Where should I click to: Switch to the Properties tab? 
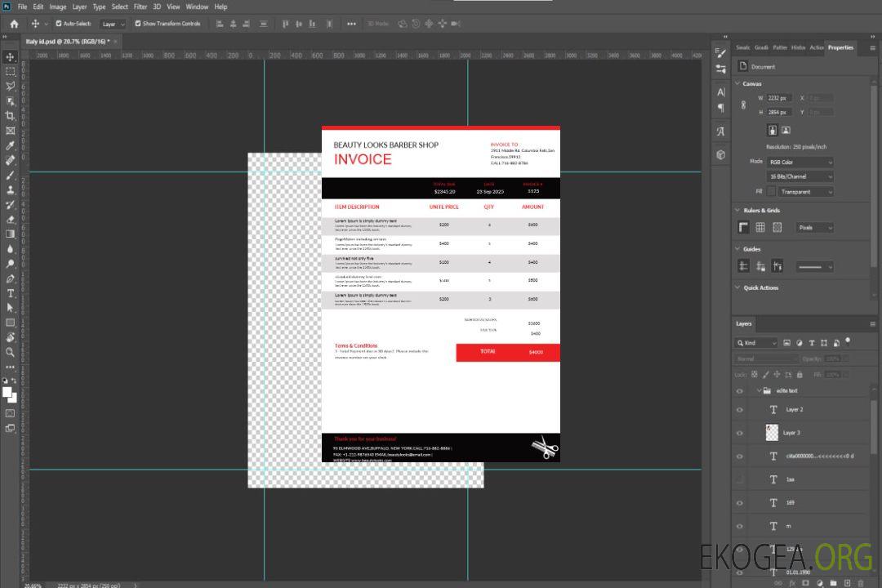(840, 48)
